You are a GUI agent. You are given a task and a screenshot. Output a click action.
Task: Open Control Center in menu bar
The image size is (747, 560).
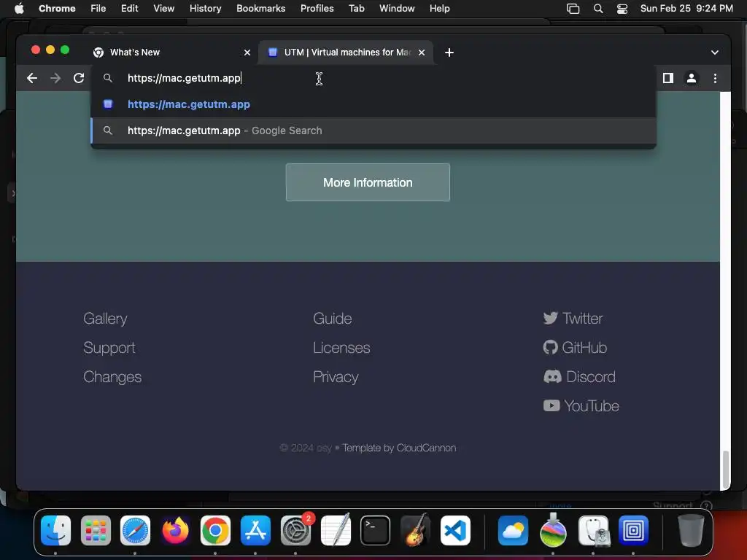pos(622,9)
